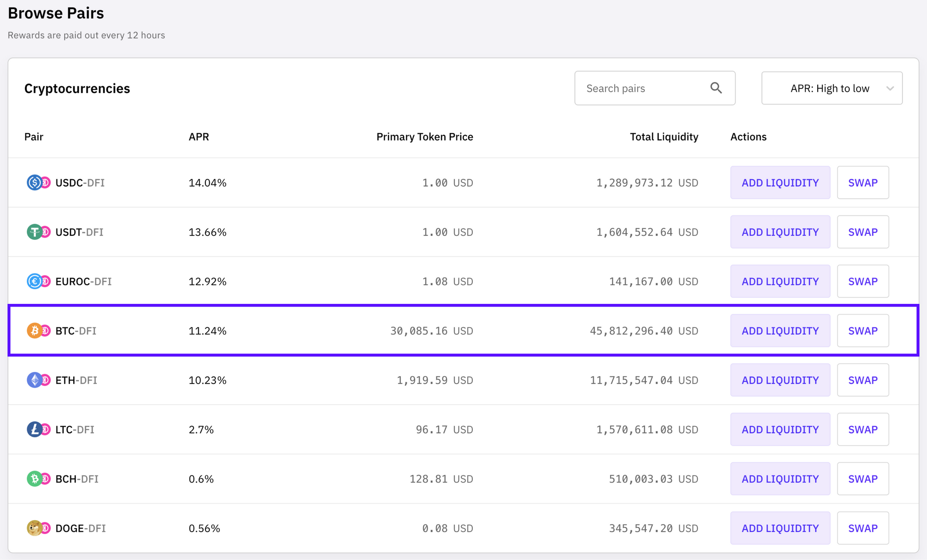Open the APR: High to low sort dropdown
927x560 pixels.
829,88
